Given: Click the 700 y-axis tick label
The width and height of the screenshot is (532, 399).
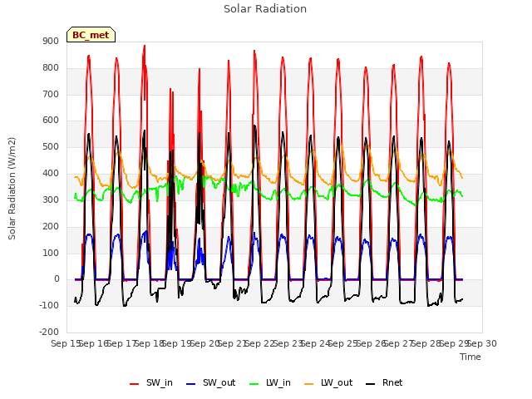Looking at the screenshot, I should pos(51,94).
